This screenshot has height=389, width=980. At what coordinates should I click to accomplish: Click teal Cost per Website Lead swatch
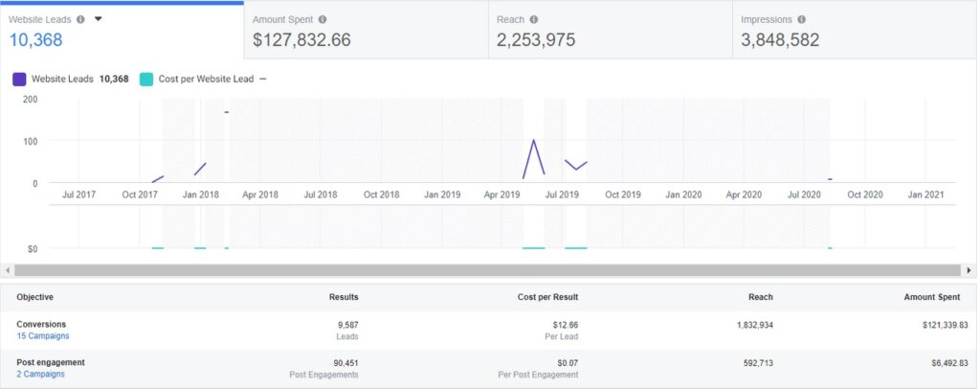(x=146, y=80)
